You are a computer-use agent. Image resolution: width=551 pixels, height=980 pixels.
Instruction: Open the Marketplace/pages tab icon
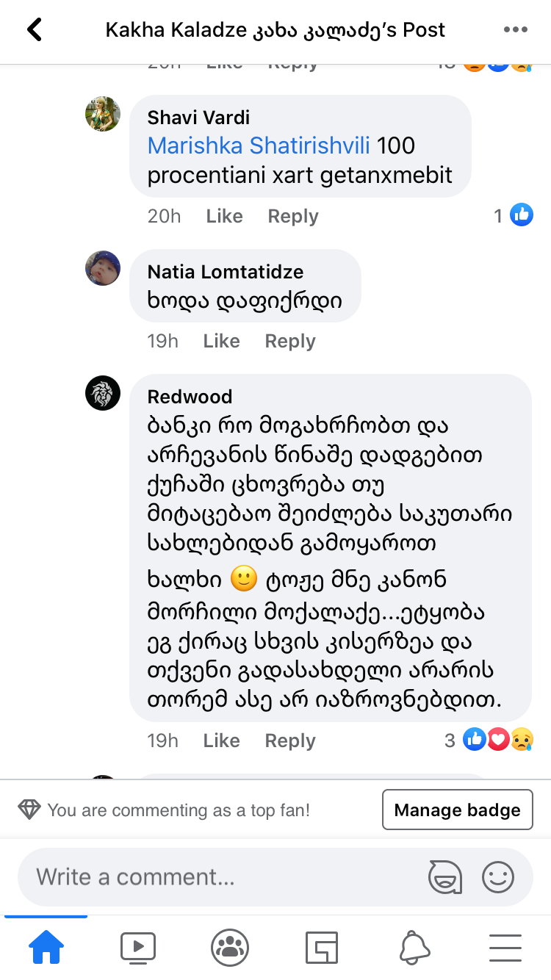point(321,948)
